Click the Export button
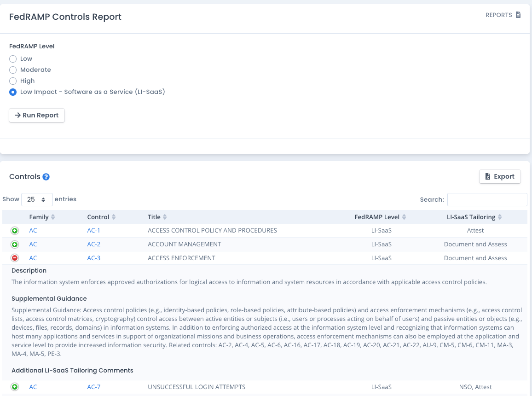Screen dimensions: 532x396 [500, 176]
